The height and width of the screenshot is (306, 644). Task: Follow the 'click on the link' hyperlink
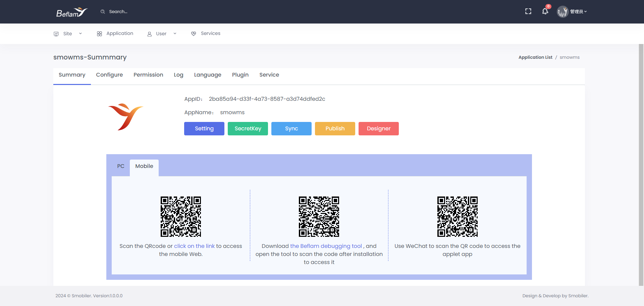click(x=194, y=246)
